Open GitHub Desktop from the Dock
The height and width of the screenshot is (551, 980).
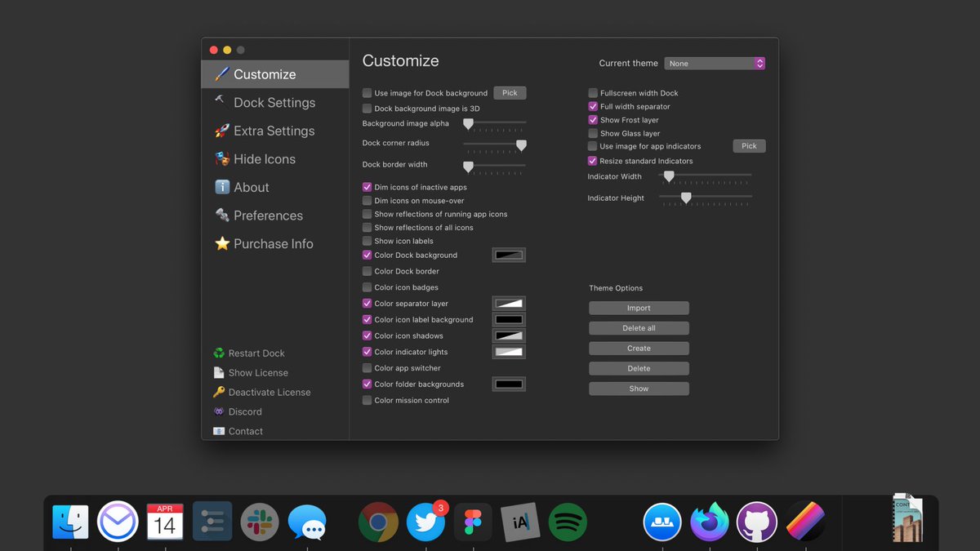point(756,522)
